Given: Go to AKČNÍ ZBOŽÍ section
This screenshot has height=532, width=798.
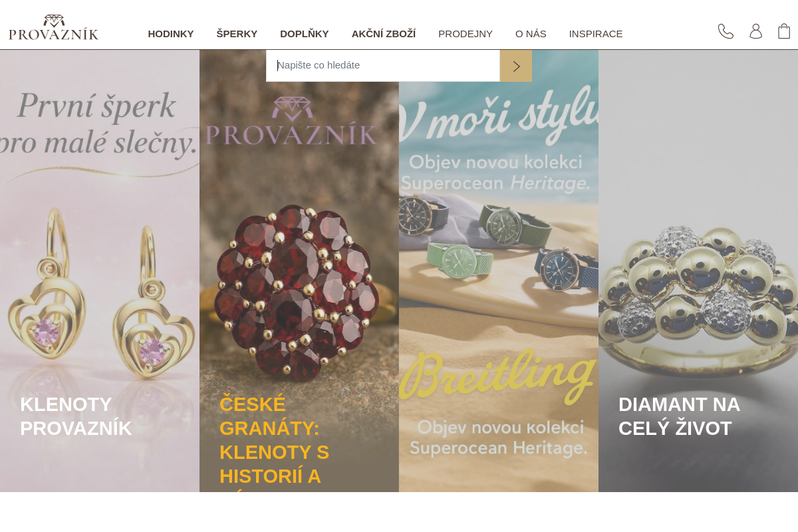Looking at the screenshot, I should pos(384,34).
